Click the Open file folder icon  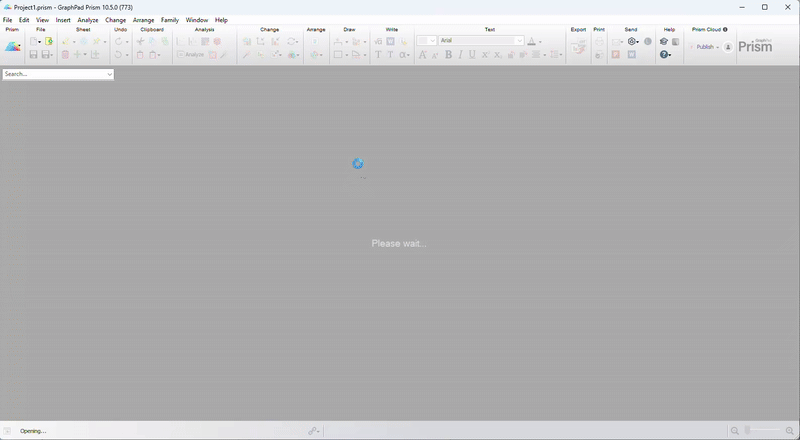click(48, 42)
